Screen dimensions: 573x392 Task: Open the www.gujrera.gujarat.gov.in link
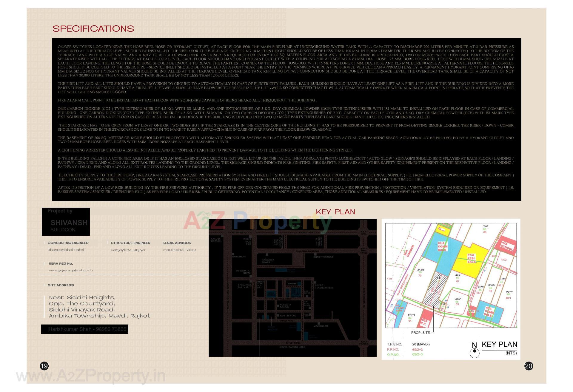[71, 271]
